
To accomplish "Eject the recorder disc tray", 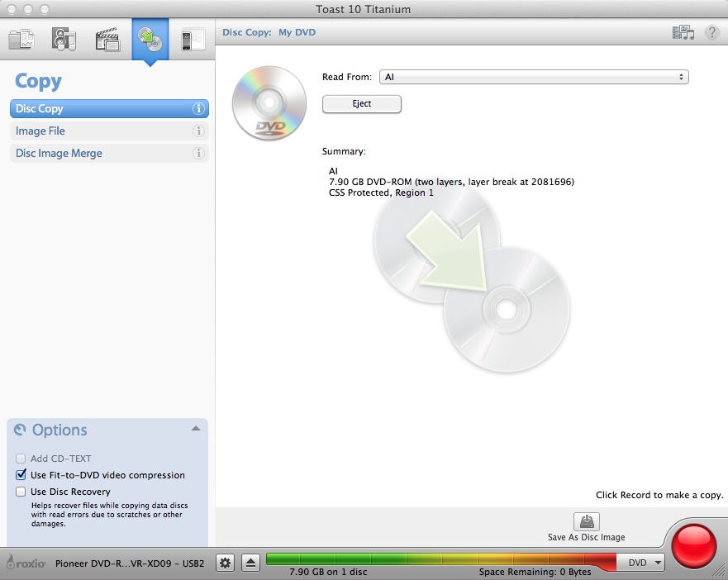I will pyautogui.click(x=250, y=563).
